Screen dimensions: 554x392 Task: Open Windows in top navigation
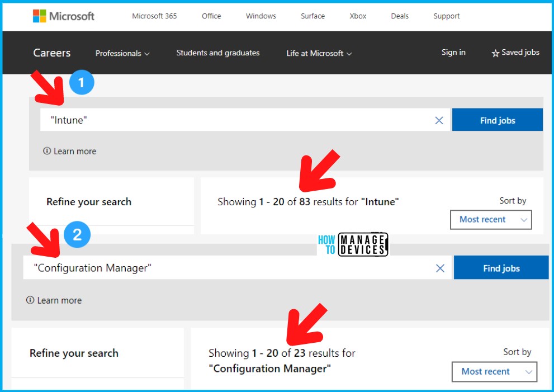tap(261, 16)
